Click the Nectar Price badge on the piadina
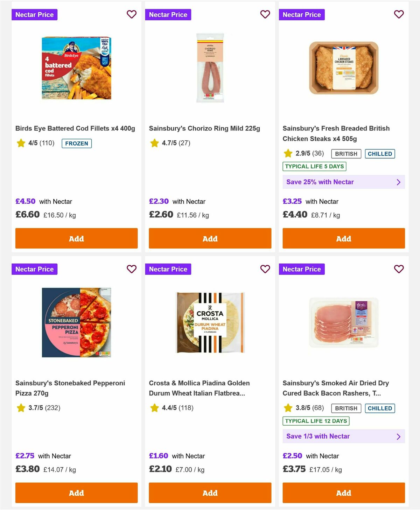Screen dimensions: 420x510 coord(168,269)
